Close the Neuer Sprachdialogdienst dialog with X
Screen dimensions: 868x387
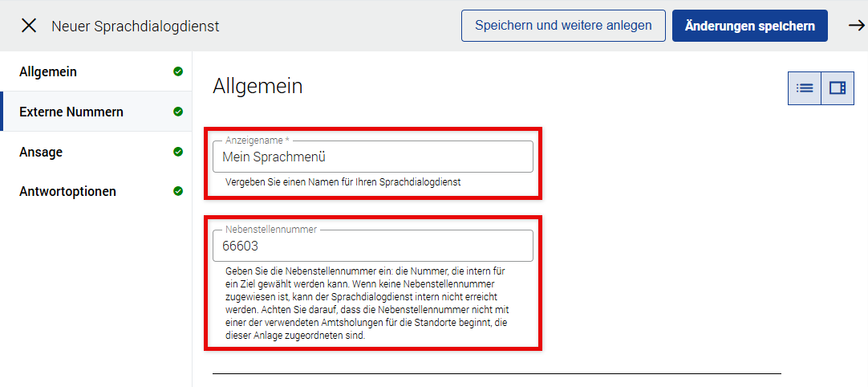[29, 26]
